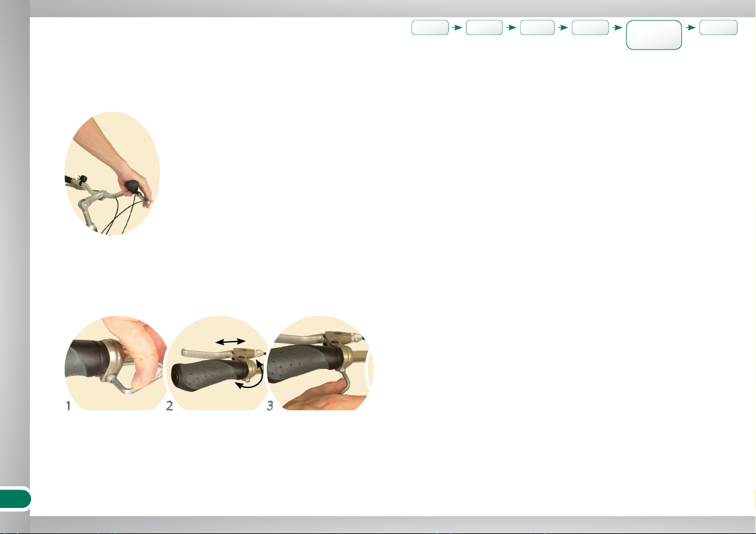The height and width of the screenshot is (534, 756).
Task: Open the oval photo of hand gripping handlebar
Action: (x=112, y=173)
